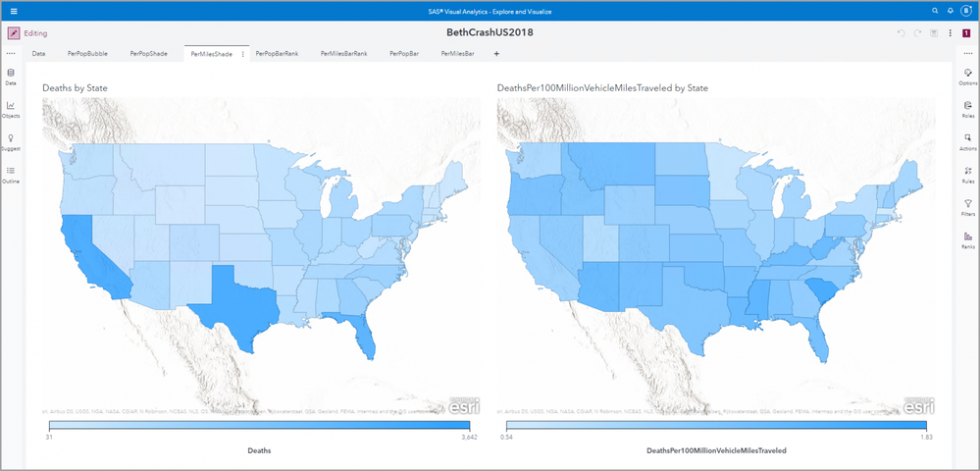Switch to the PerPopBarRank tab
This screenshot has width=980, height=471.
277,54
